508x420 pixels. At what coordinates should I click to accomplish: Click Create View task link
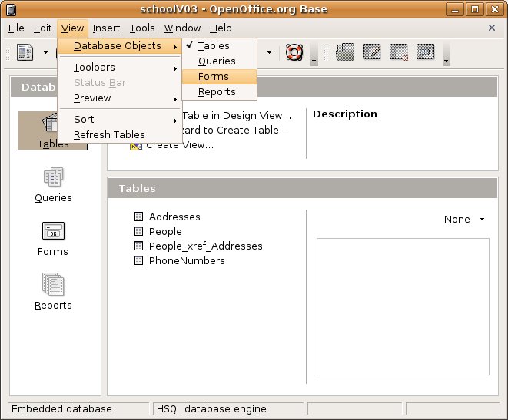click(x=180, y=145)
